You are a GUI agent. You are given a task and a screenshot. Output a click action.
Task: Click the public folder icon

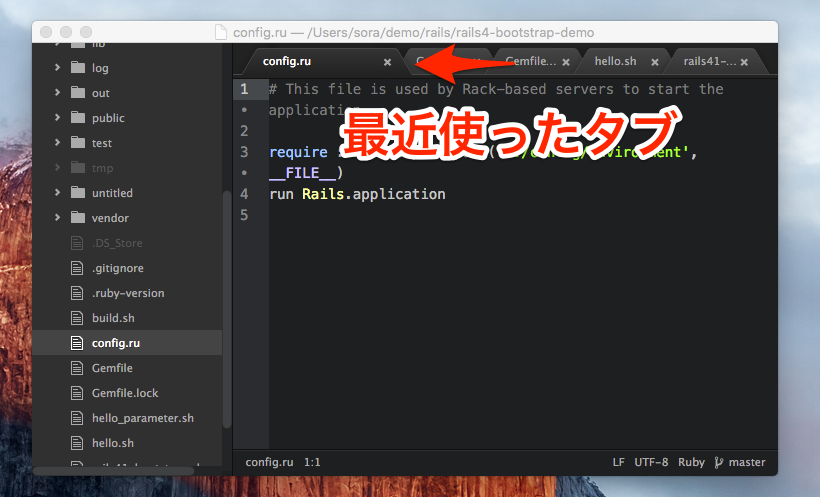coord(78,117)
